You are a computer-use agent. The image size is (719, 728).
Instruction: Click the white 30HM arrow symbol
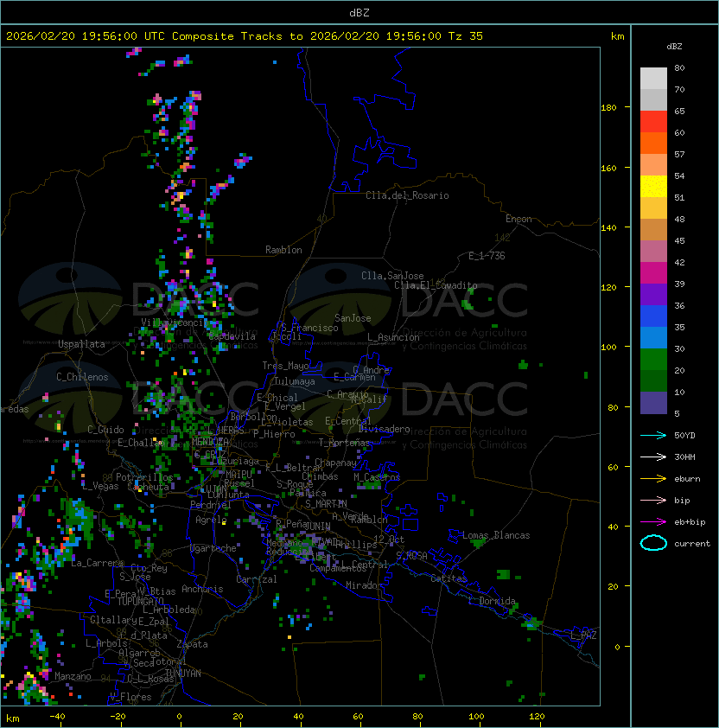(653, 457)
